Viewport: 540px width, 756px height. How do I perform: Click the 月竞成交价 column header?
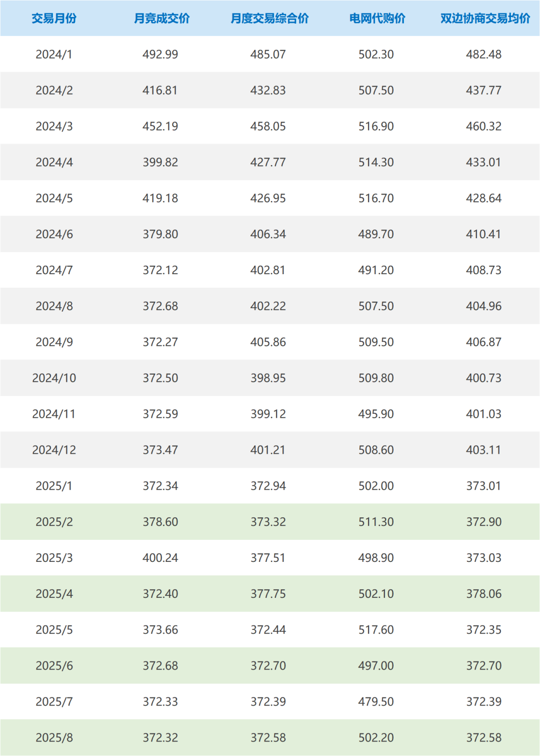click(x=161, y=19)
